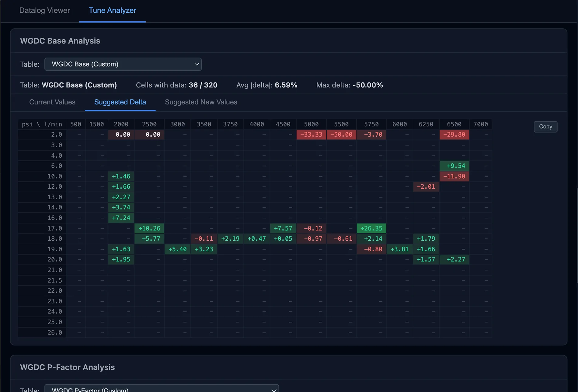Screen dimensions: 578x392
Task: Click the +0.05 cell
Action: (283, 239)
